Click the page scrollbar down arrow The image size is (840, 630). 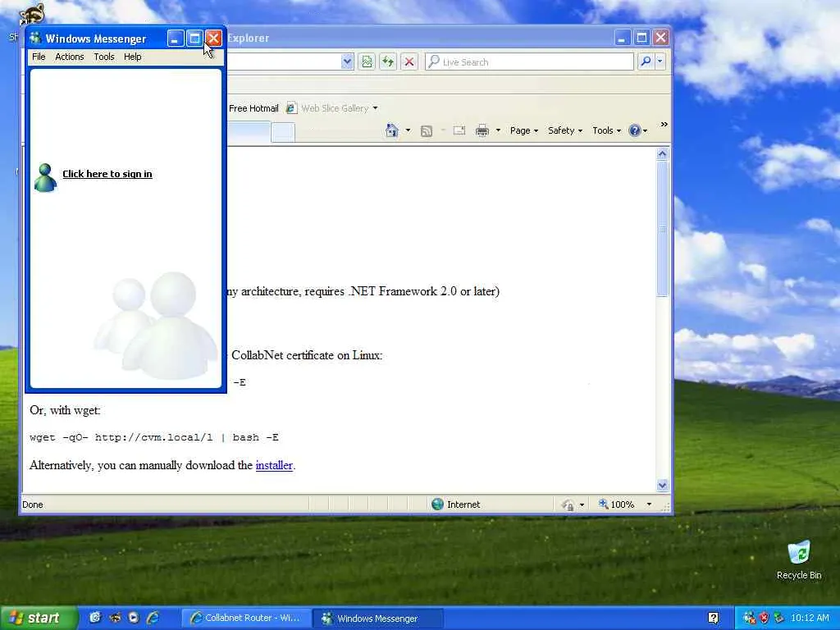point(662,486)
